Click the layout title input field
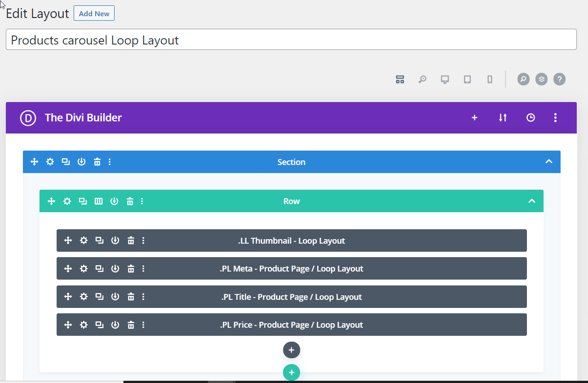This screenshot has height=383, width=588. coord(291,40)
